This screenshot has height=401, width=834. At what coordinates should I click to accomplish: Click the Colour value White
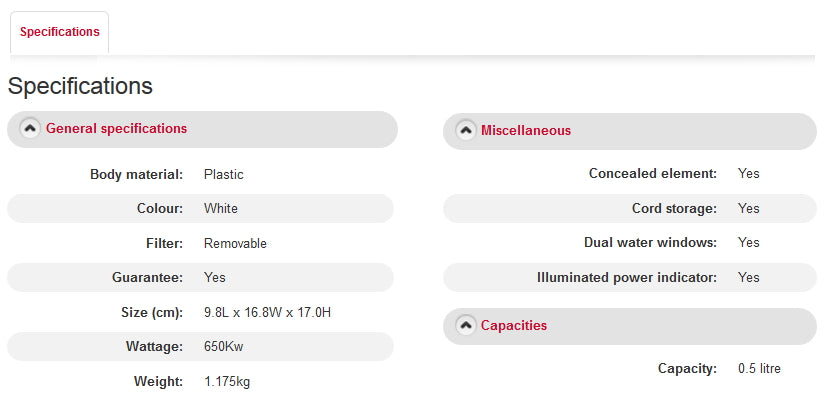221,209
